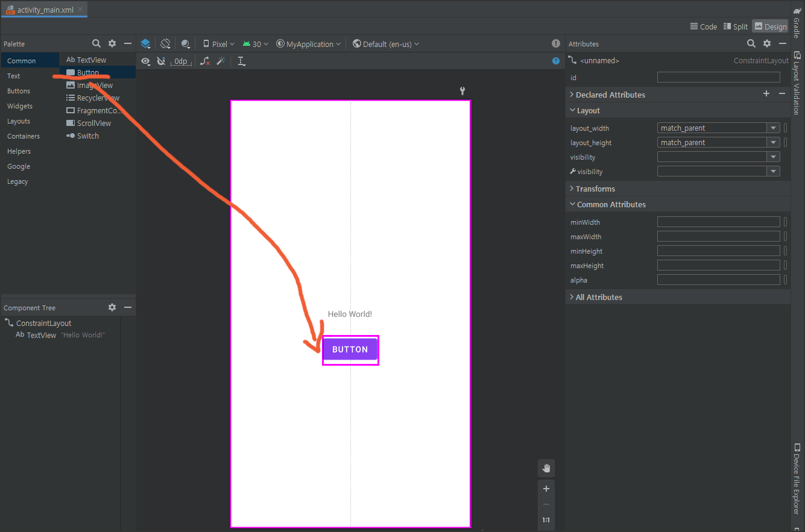
Task: Search Attributes with magnifier icon
Action: [x=751, y=43]
